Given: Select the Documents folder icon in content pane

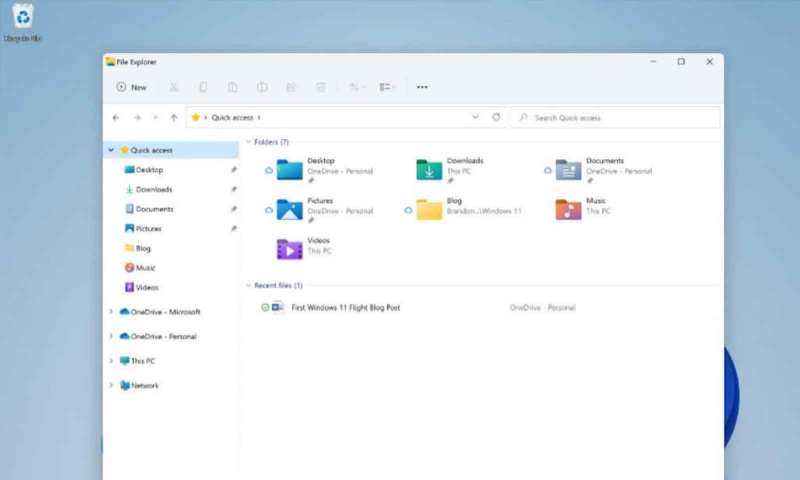Looking at the screenshot, I should pos(568,170).
